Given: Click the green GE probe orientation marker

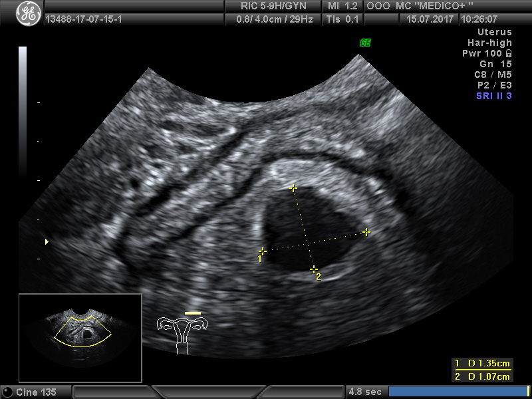Looking at the screenshot, I should 365,43.
